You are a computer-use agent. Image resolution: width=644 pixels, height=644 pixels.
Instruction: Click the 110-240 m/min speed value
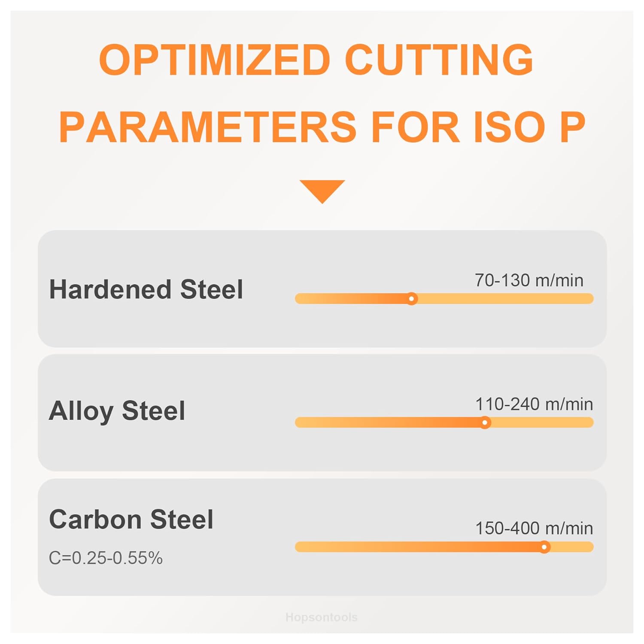[x=534, y=404]
